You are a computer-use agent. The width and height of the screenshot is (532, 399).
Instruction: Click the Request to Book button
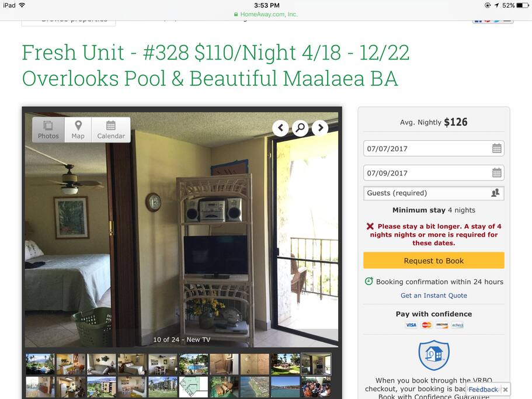click(x=434, y=261)
